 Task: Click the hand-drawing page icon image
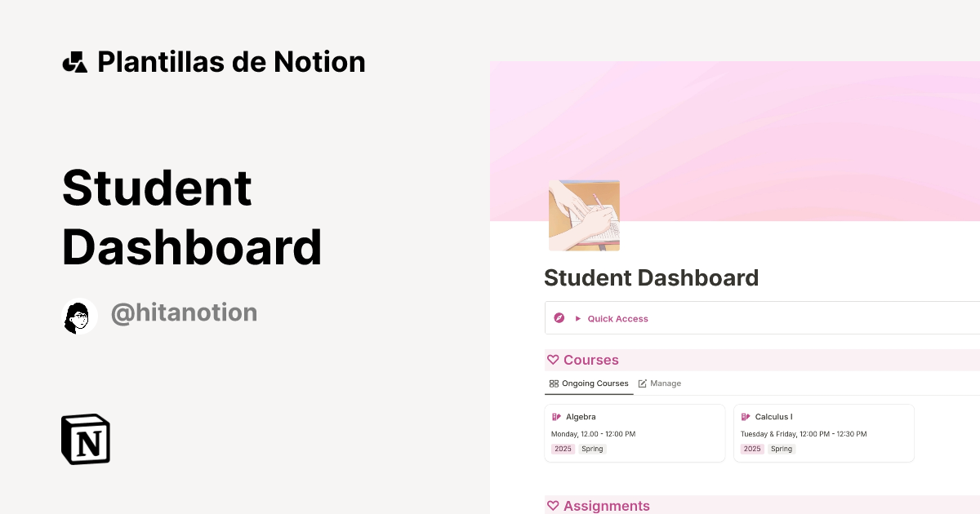click(x=584, y=215)
